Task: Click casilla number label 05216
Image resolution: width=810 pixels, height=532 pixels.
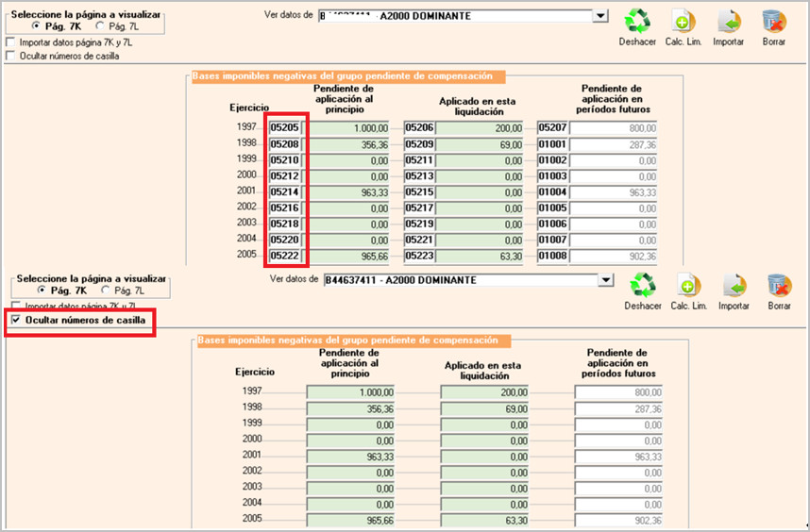Action: pyautogui.click(x=285, y=208)
